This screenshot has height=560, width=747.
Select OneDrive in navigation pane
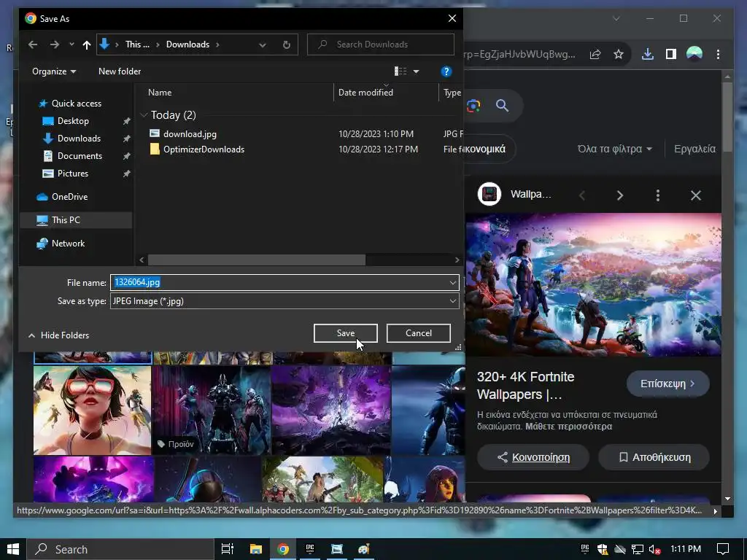[69, 197]
